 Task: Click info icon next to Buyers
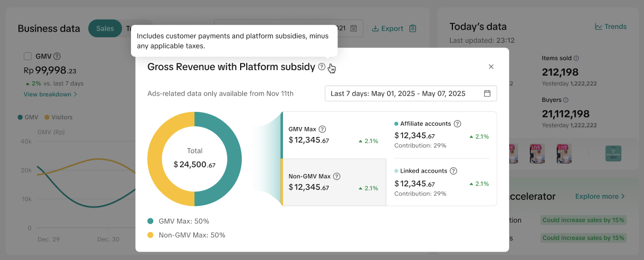click(565, 100)
